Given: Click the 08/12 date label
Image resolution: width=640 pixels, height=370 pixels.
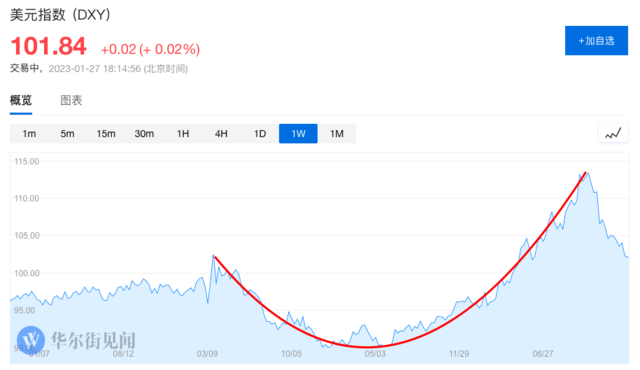Looking at the screenshot, I should (123, 354).
